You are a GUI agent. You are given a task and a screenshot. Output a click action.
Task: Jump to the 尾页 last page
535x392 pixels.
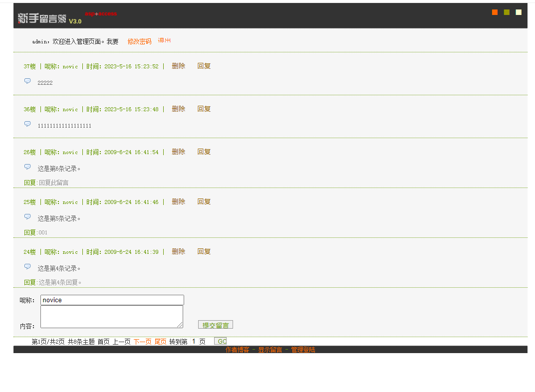[160, 342]
